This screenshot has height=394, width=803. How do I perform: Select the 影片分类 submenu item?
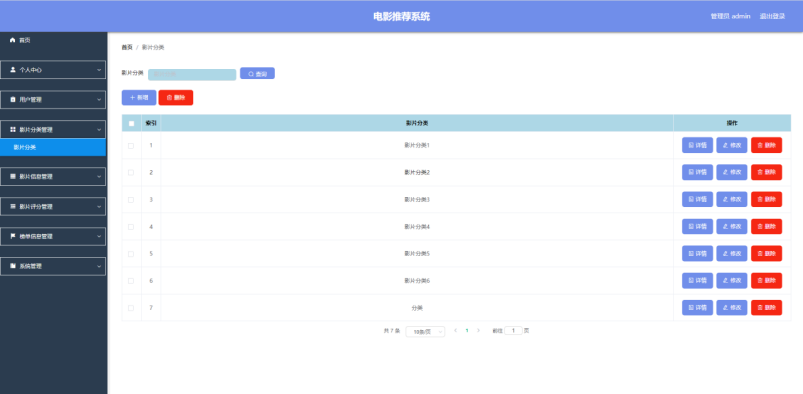tap(53, 148)
